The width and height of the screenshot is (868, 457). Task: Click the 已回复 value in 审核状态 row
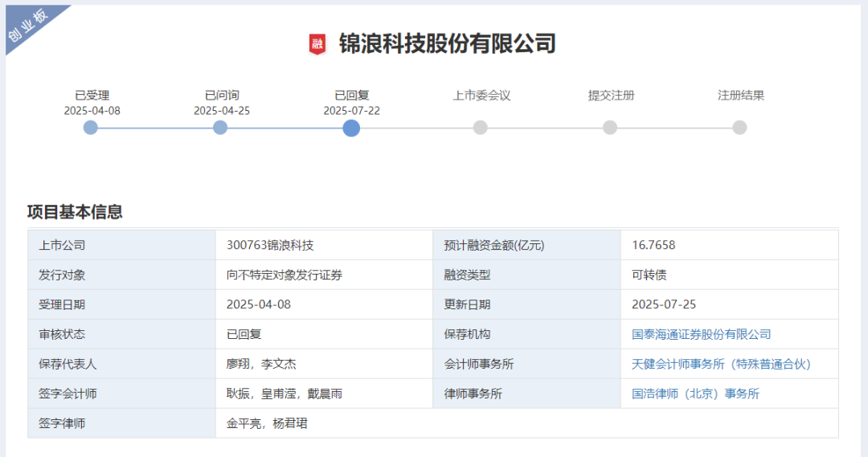click(x=244, y=334)
